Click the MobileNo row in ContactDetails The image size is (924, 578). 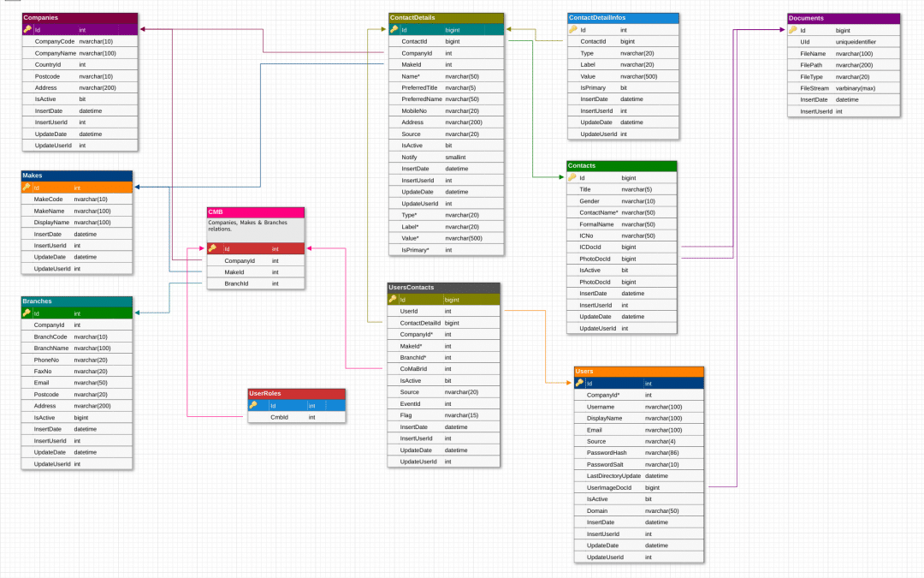pyautogui.click(x=446, y=110)
